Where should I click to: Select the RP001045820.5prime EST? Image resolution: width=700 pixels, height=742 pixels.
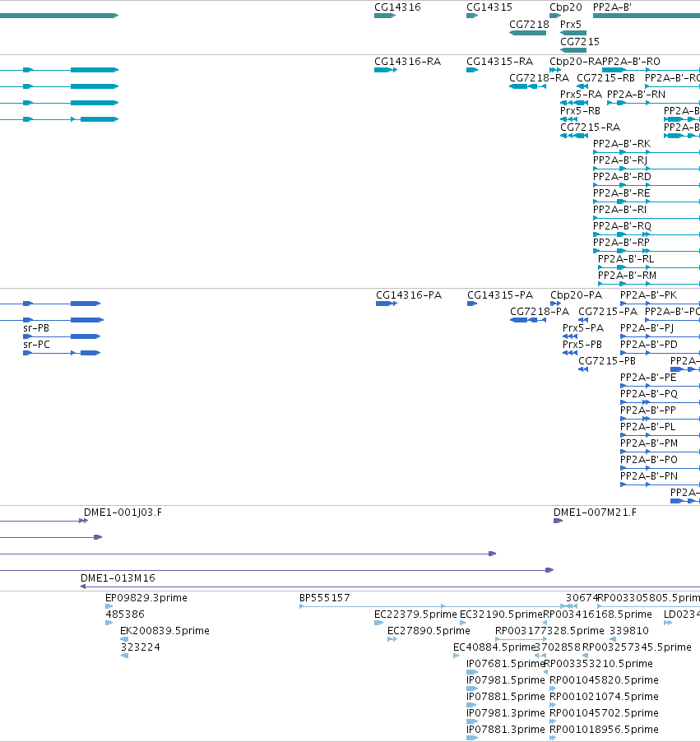604,680
